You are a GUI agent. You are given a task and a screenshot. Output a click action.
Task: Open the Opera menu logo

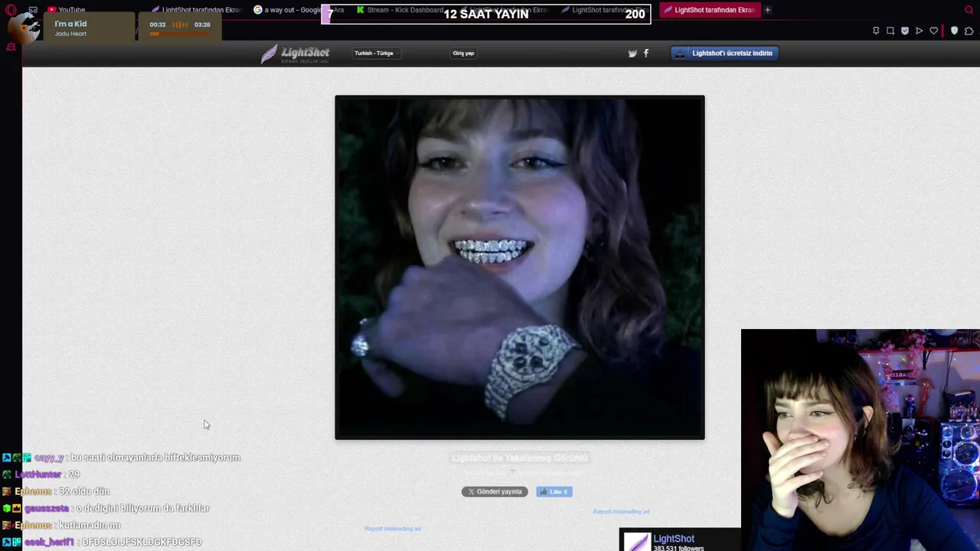point(11,10)
